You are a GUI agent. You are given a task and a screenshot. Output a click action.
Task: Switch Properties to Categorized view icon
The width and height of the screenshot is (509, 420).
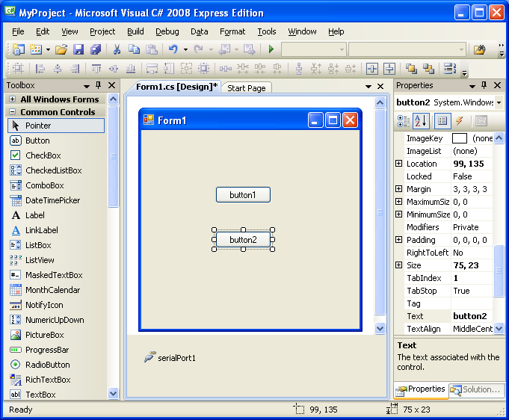pyautogui.click(x=404, y=121)
